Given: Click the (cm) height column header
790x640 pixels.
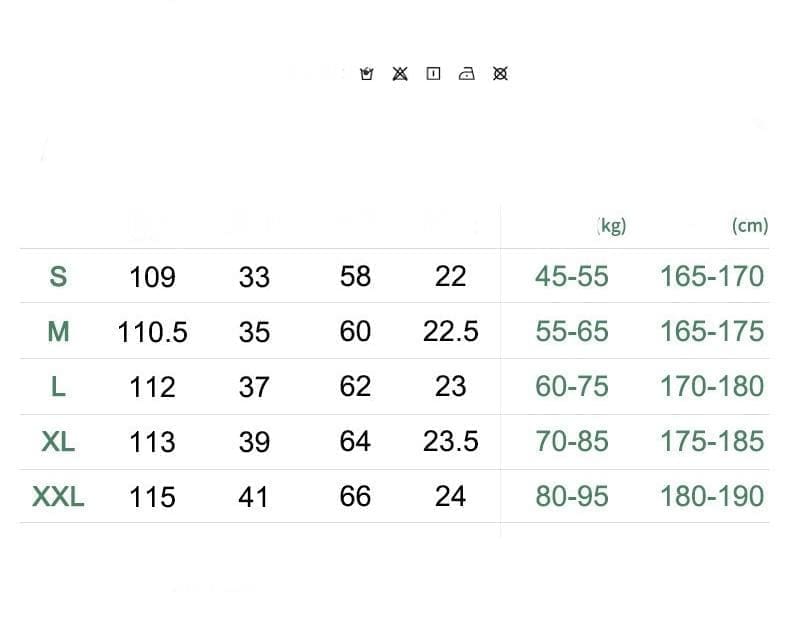Looking at the screenshot, I should coord(750,226).
